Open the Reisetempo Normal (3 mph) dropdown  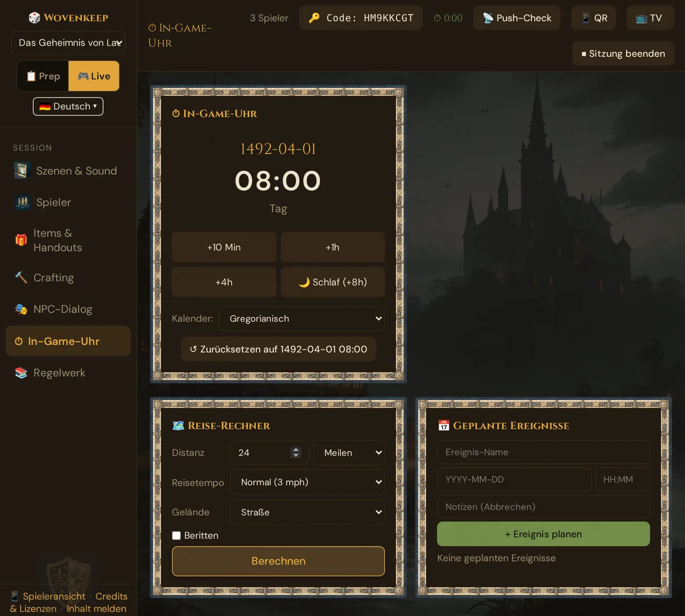[308, 482]
